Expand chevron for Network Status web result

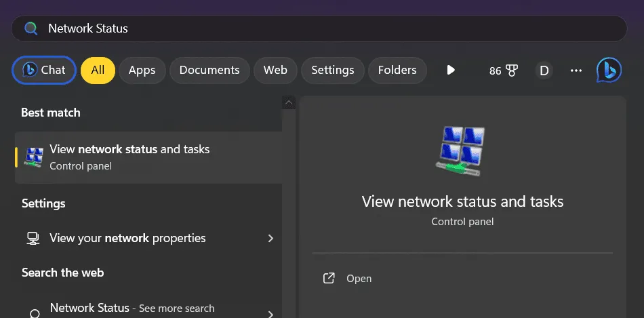pyautogui.click(x=270, y=315)
